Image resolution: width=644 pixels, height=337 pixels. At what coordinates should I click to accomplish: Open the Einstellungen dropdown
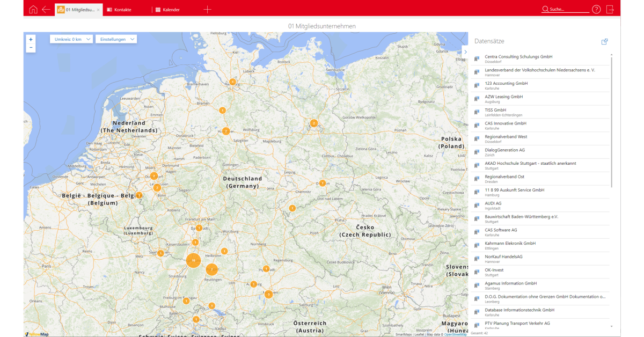[116, 39]
